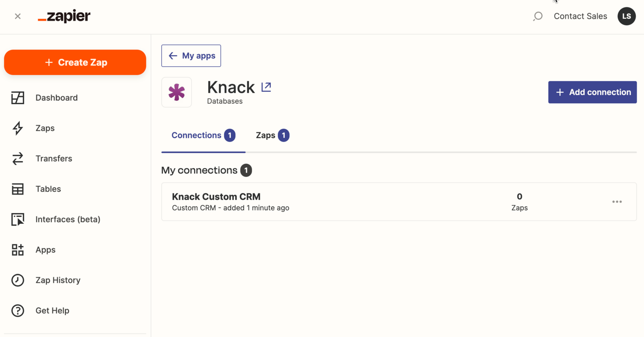Click the Apps grid-plus icon
The width and height of the screenshot is (644, 337).
tap(18, 250)
